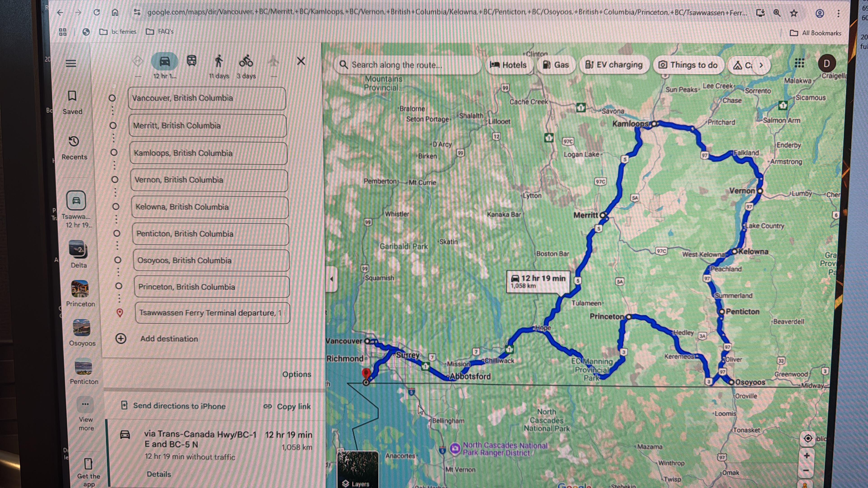Select Transit travel mode
The height and width of the screenshot is (488, 868).
coord(191,61)
